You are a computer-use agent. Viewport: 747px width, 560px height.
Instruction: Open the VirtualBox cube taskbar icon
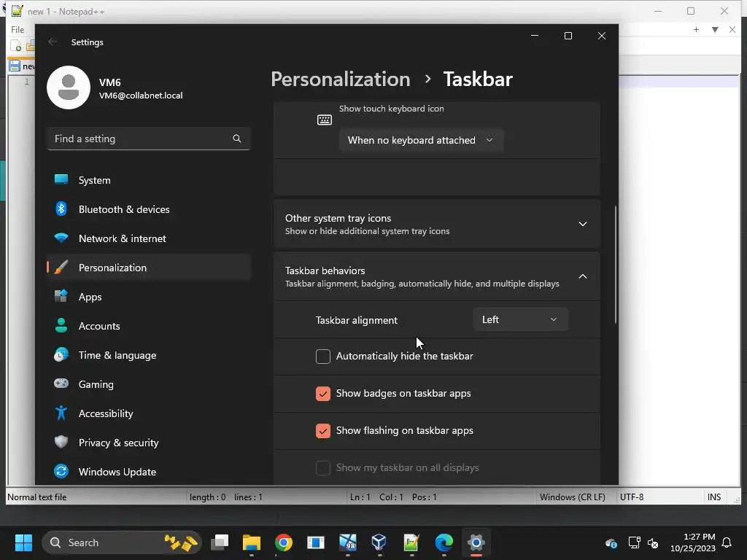[x=379, y=542]
